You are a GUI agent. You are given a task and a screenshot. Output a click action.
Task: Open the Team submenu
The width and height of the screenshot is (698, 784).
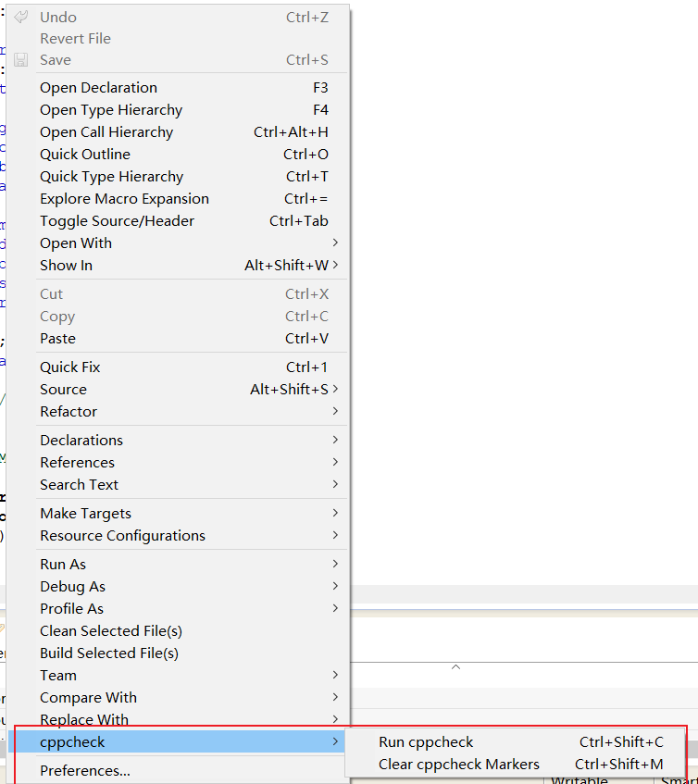click(178, 676)
